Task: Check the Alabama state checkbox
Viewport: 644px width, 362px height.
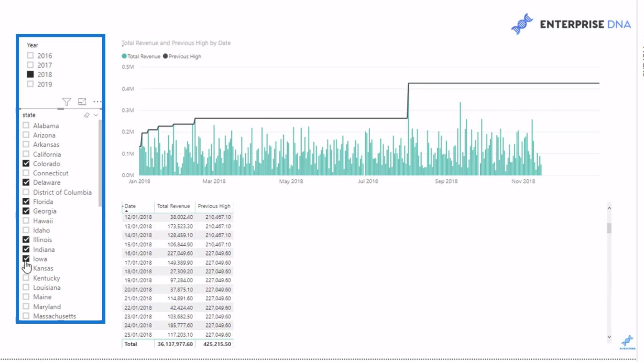Action: (26, 125)
